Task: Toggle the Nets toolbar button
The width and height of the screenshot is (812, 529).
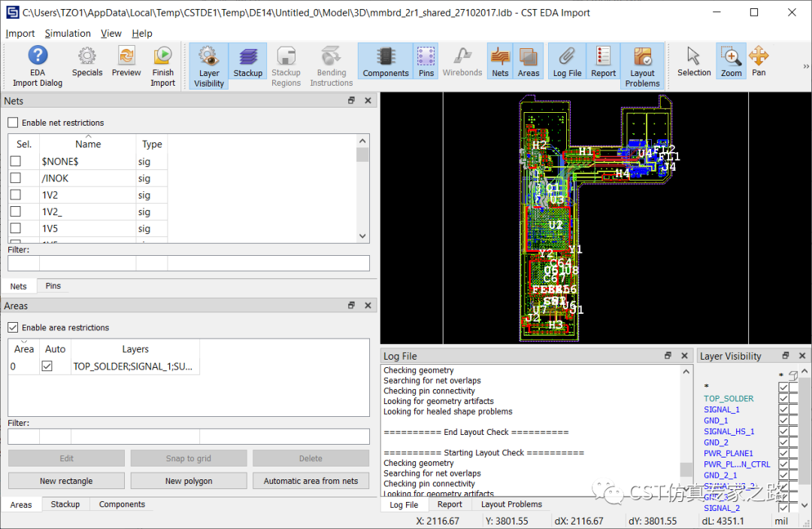Action: [x=500, y=62]
